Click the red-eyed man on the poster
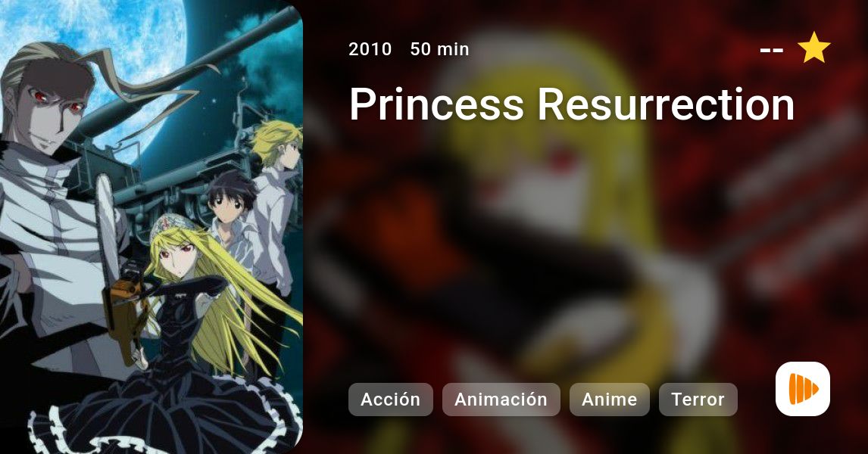868x454 pixels. [x=55, y=182]
